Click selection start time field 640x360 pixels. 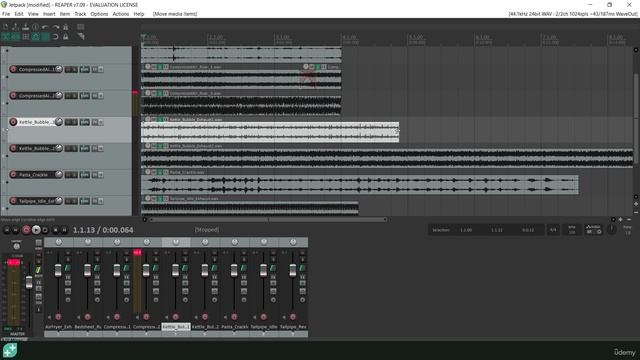pos(466,230)
